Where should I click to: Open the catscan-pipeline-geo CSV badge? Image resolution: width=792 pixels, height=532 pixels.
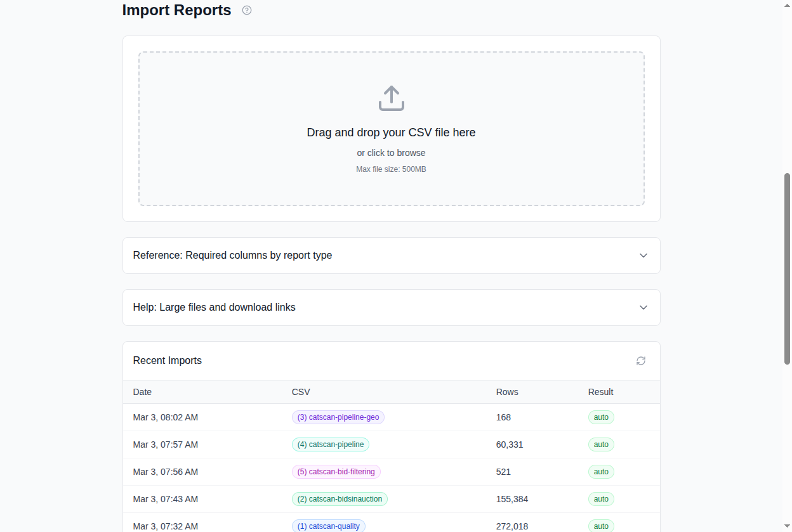pyautogui.click(x=338, y=417)
